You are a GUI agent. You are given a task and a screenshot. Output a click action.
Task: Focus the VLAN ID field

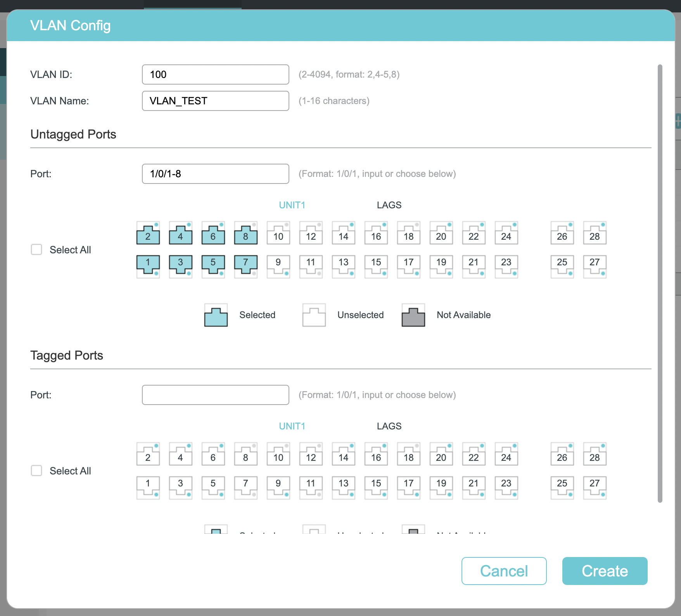tap(216, 74)
